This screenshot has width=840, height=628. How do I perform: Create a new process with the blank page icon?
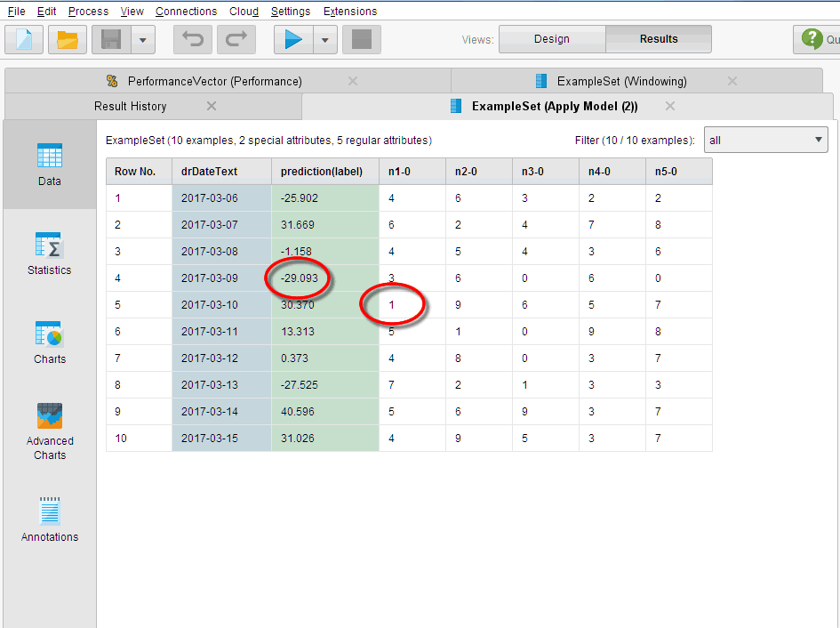click(24, 39)
